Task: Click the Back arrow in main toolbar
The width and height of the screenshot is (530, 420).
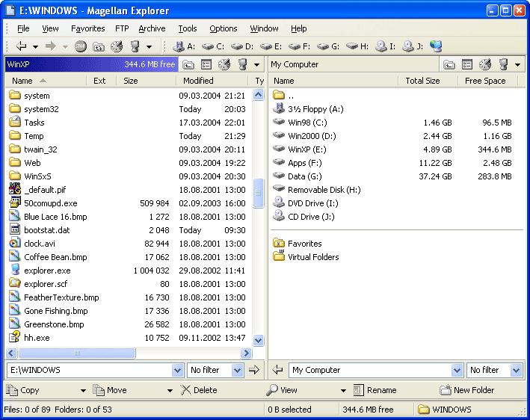Action: [x=21, y=46]
